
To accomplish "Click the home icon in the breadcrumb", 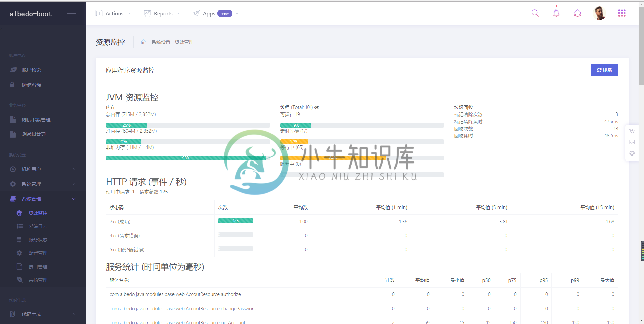I will 143,42.
